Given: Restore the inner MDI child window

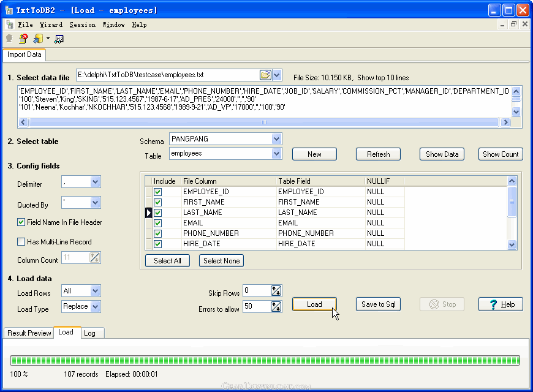Looking at the screenshot, I should 513,24.
